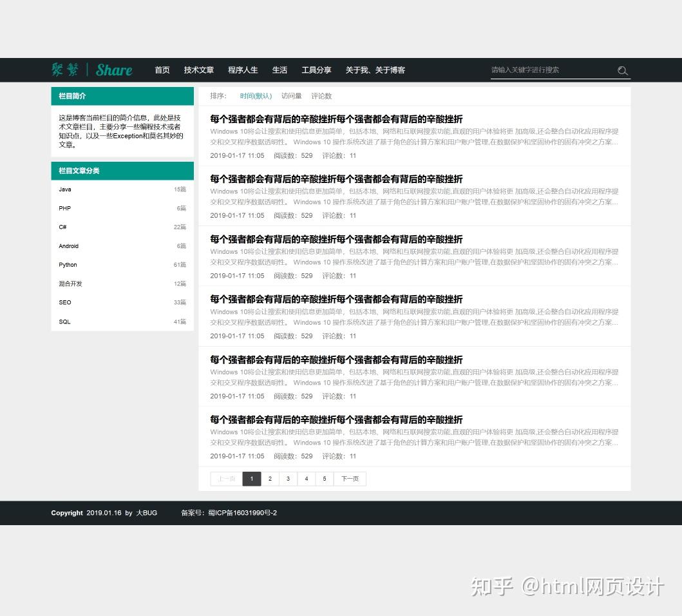Open the Python category
This screenshot has height=616, width=682.
tap(68, 265)
